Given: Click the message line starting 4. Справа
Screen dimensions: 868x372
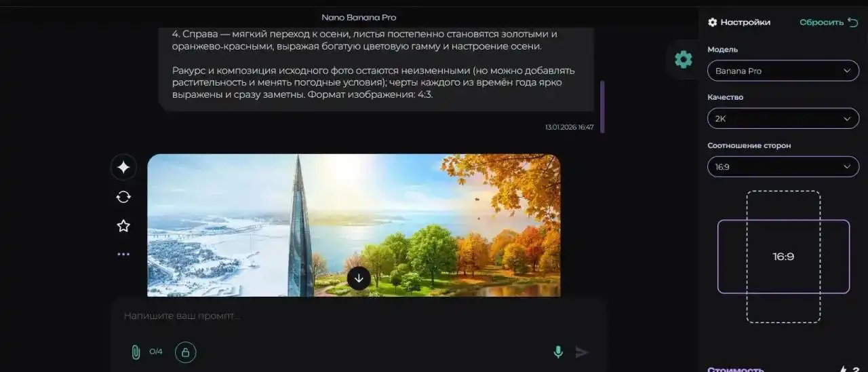Looking at the screenshot, I should tap(366, 40).
